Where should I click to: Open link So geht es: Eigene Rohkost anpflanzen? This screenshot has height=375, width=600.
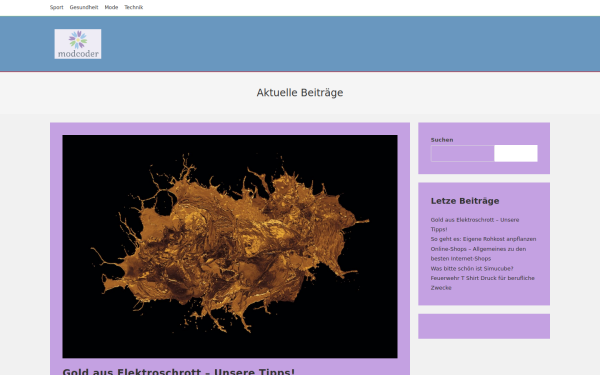click(x=483, y=239)
